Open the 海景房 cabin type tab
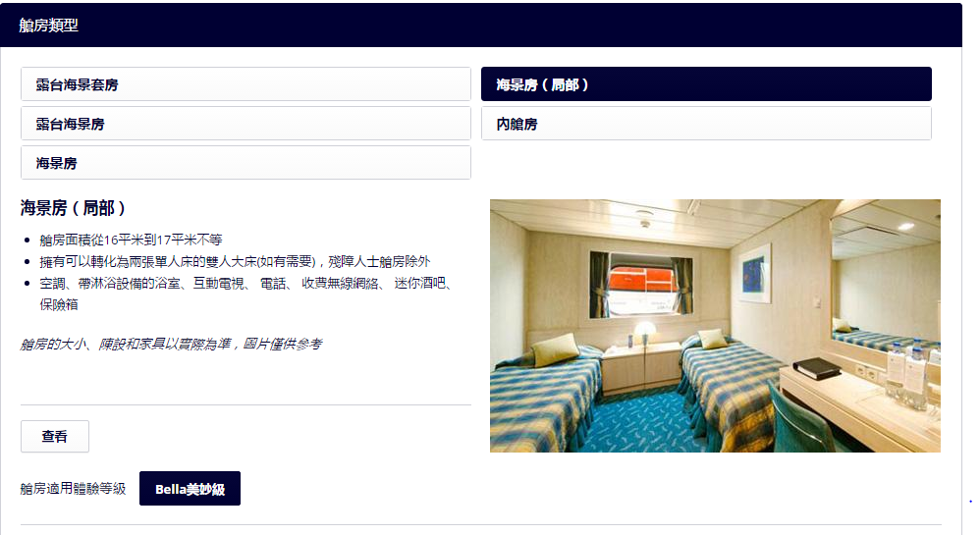Image resolution: width=980 pixels, height=535 pixels. (245, 163)
